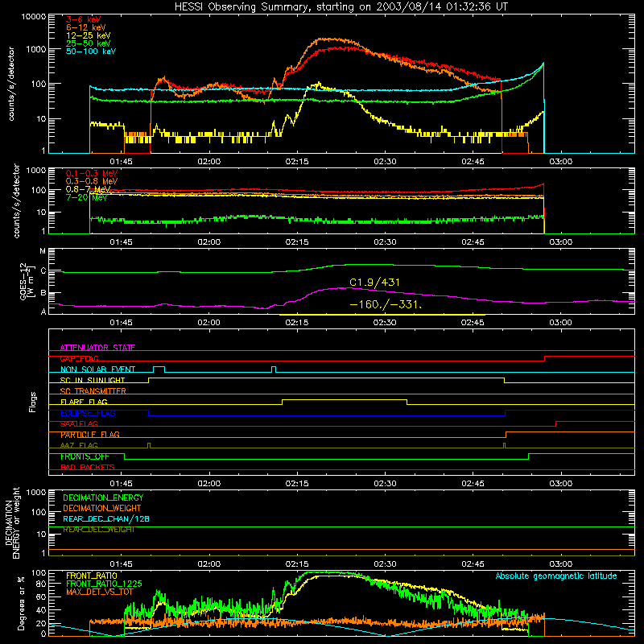
Task: Click the 0.8-7 MeV legend label
Action: click(x=89, y=189)
